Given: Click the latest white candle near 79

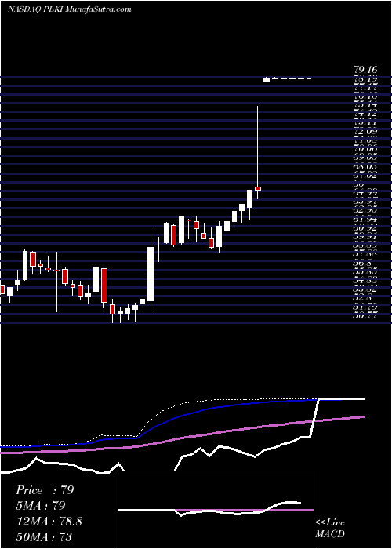Looking at the screenshot, I should [x=267, y=79].
